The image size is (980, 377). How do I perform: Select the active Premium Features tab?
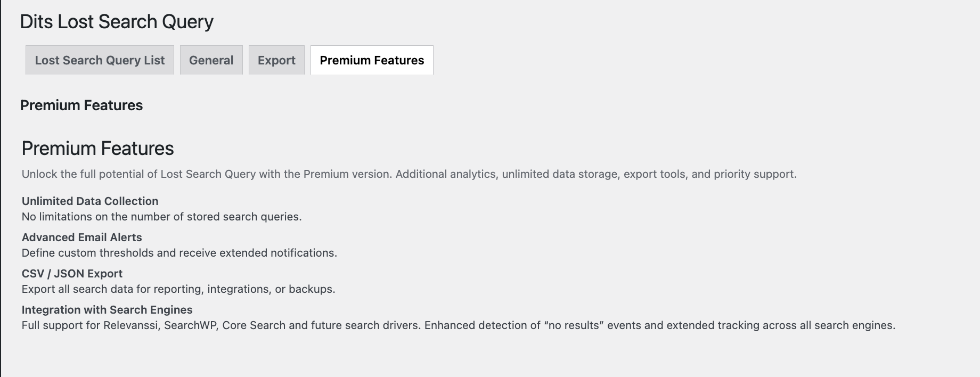372,60
